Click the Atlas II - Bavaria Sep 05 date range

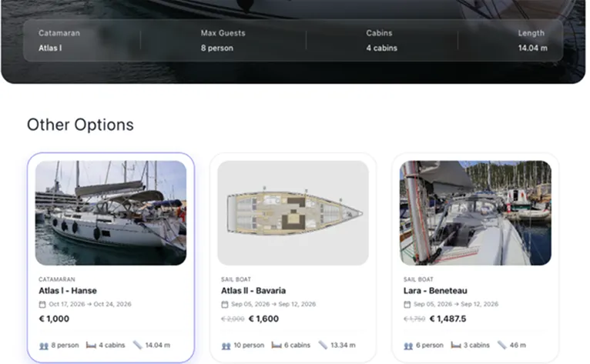tap(273, 304)
